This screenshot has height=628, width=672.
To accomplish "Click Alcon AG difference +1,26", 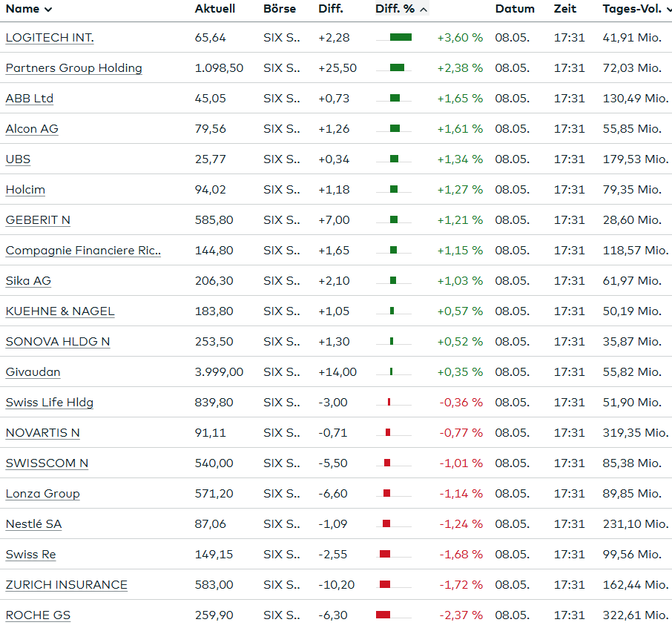I will (334, 129).
